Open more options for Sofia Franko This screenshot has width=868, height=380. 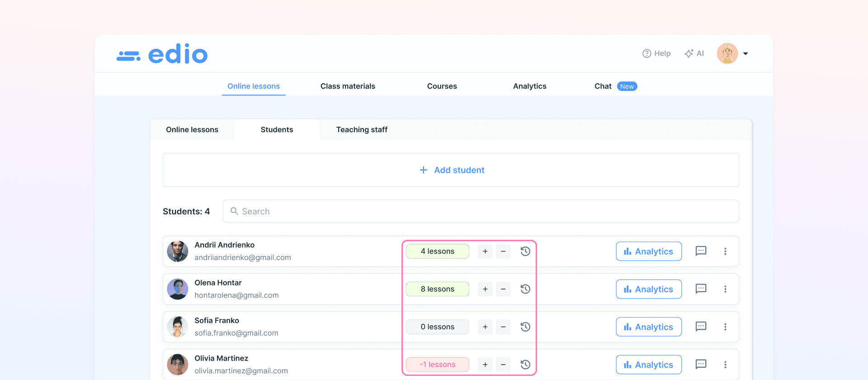[x=725, y=327]
